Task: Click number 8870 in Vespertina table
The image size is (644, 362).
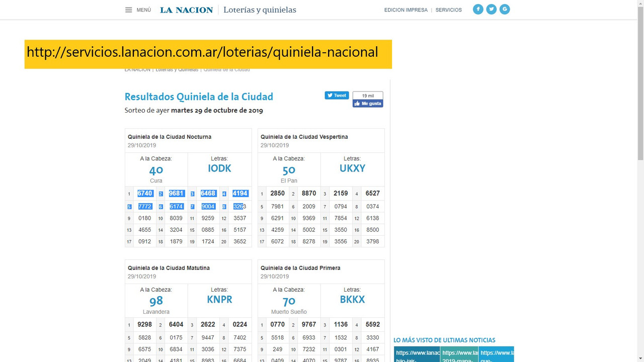Action: [309, 193]
